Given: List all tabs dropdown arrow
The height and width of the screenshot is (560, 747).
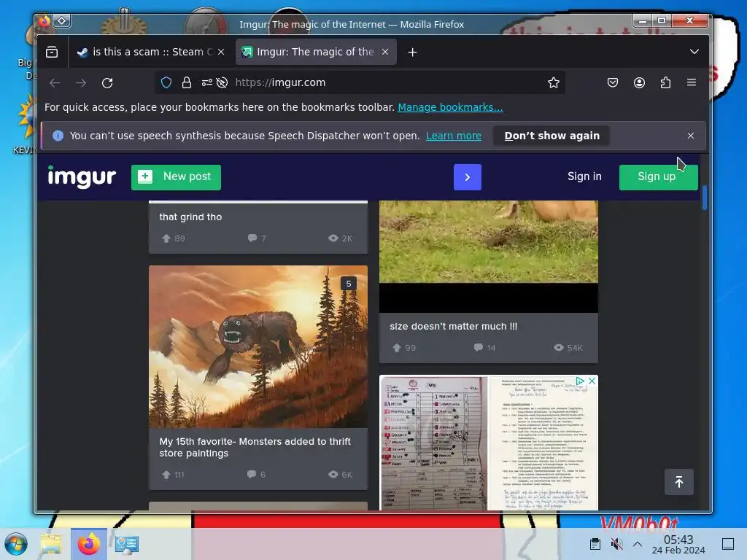Looking at the screenshot, I should [694, 52].
